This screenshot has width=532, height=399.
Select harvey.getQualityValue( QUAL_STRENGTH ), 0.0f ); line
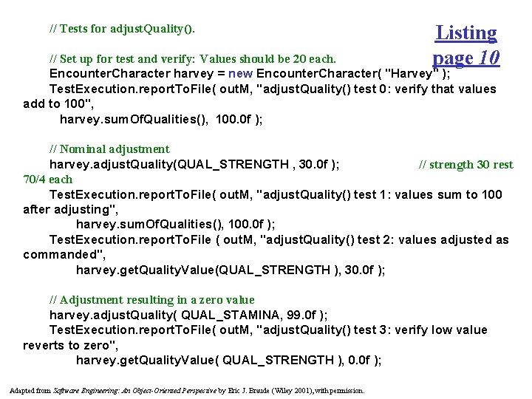(x=228, y=360)
